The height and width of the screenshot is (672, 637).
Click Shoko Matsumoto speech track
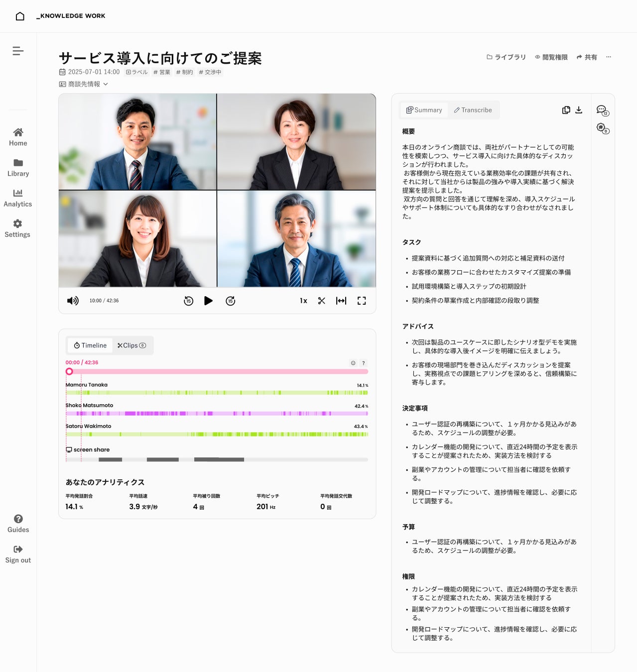tap(217, 414)
